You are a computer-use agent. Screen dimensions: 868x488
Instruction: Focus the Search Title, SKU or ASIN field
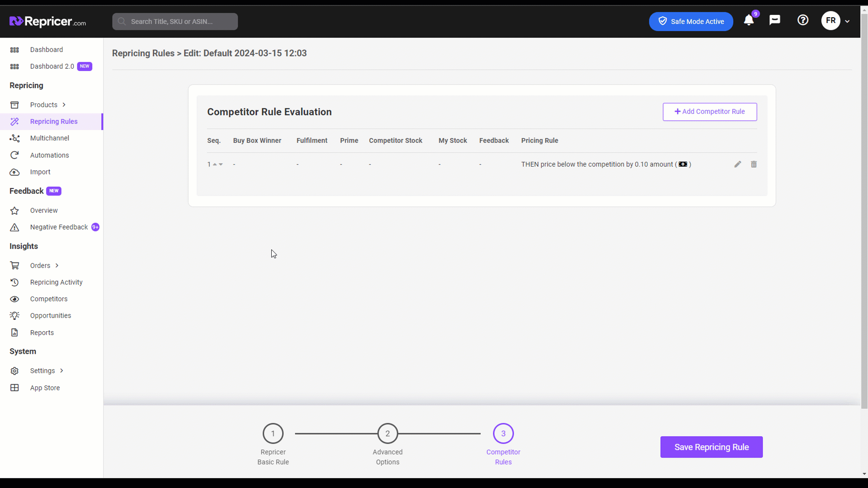pos(175,21)
